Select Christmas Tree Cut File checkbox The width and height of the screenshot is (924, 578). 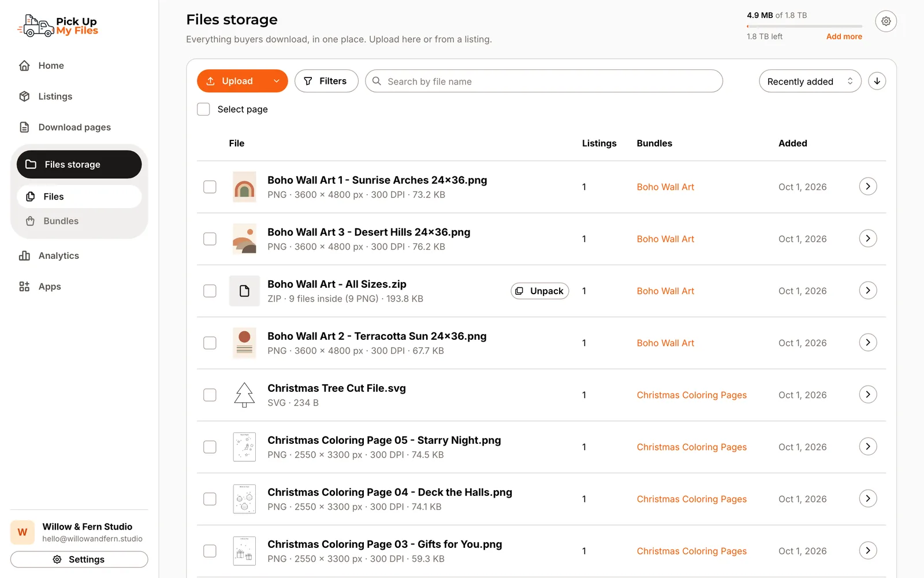point(210,395)
